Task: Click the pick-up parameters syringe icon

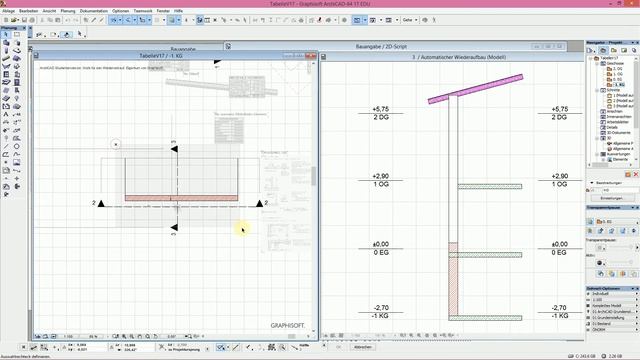Action: click(94, 20)
